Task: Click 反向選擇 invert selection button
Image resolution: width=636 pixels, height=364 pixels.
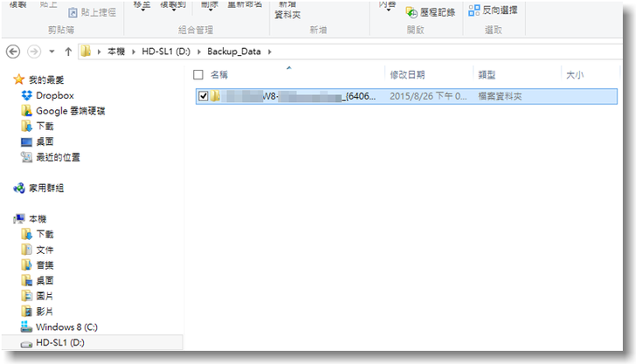Action: (x=493, y=10)
